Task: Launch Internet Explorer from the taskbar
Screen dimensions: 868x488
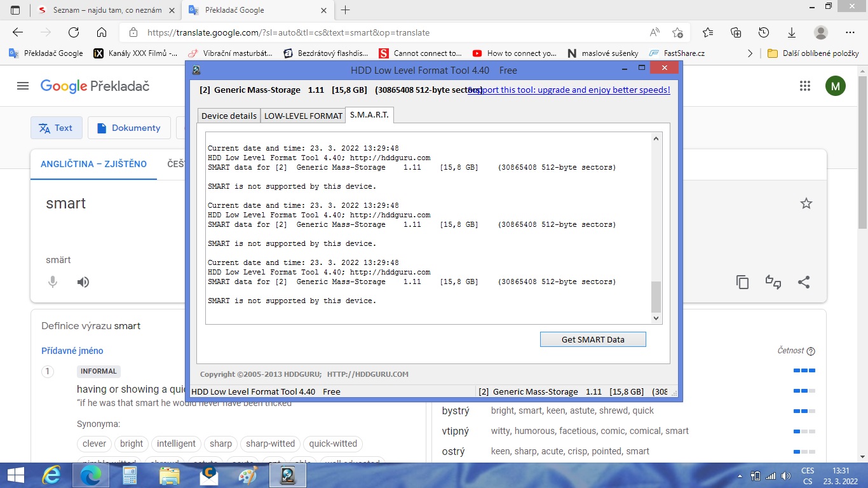Action: pyautogui.click(x=52, y=475)
